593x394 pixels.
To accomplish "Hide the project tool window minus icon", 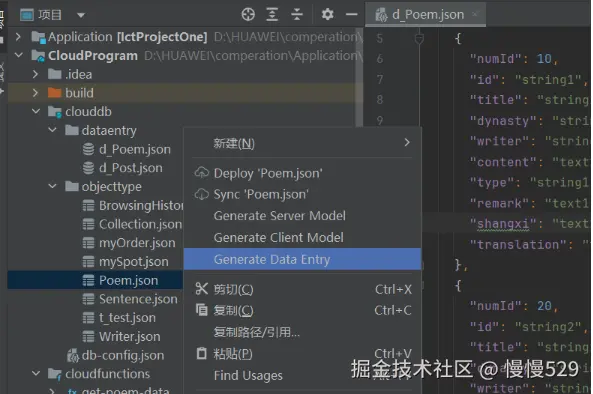I will [352, 14].
